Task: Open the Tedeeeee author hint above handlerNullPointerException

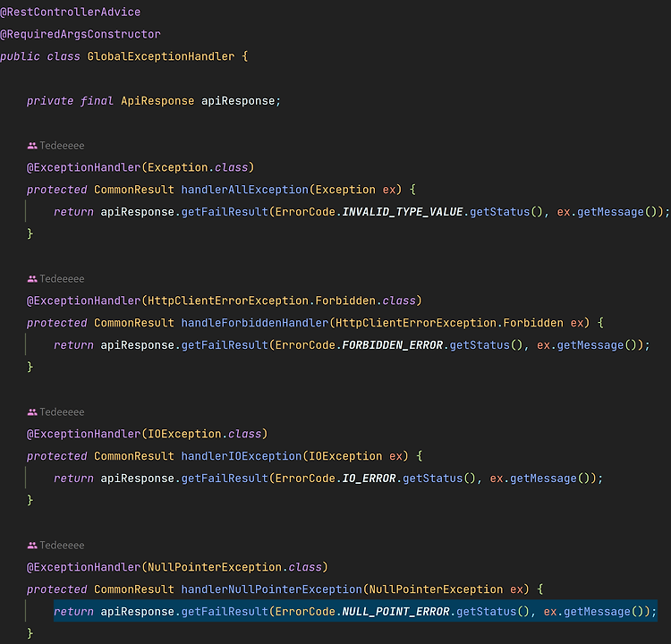Action: [62, 545]
